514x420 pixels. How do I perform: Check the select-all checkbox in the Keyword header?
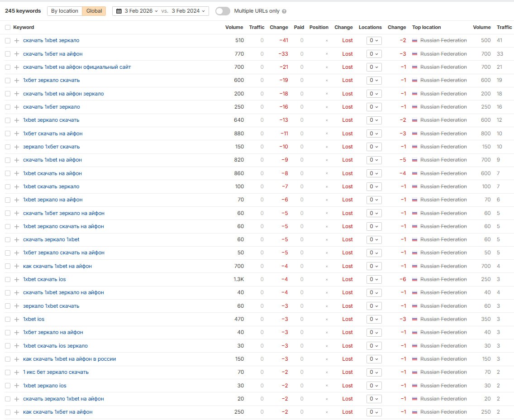7,27
